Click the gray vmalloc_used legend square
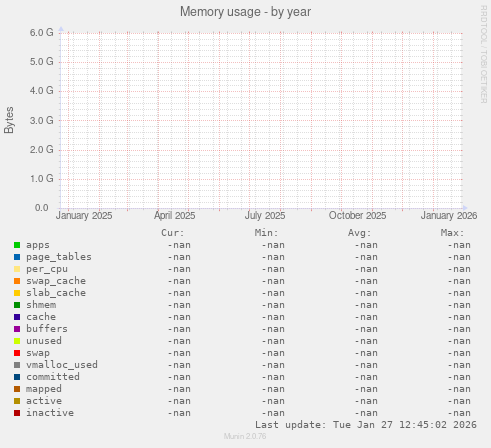491x448 pixels. (17, 365)
